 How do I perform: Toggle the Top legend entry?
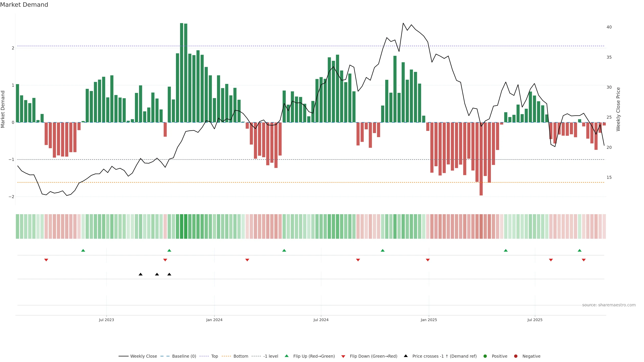coord(214,356)
